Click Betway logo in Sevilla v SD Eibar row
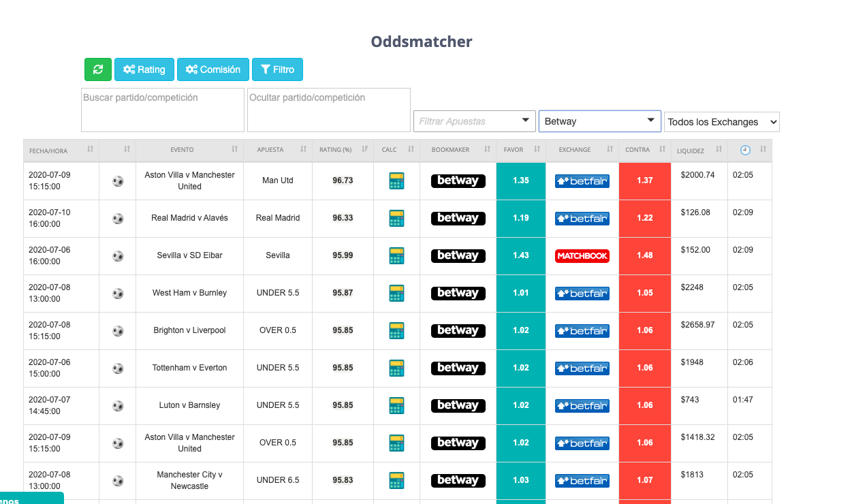 pos(458,256)
